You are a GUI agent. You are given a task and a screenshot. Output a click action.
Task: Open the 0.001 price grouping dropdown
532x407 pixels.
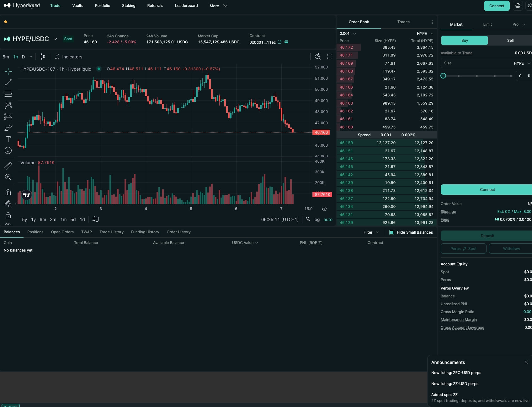click(348, 33)
